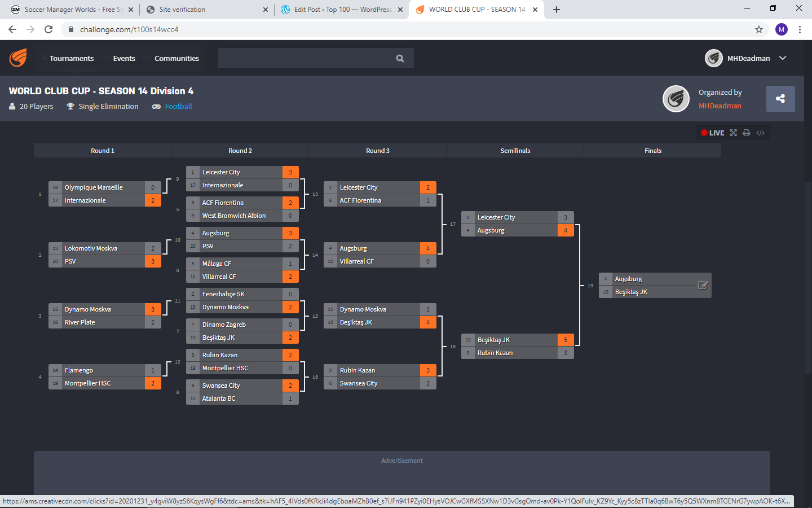
Task: Open the share bracket button
Action: click(780, 99)
